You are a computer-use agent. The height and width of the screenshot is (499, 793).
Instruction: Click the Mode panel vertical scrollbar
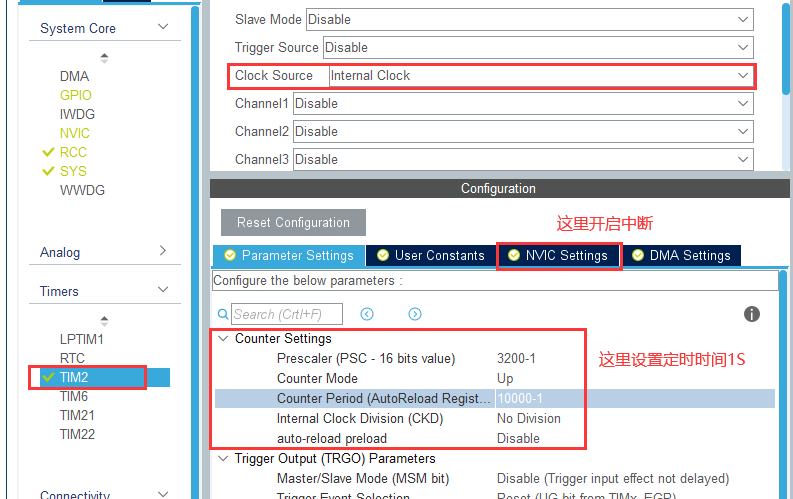click(785, 48)
